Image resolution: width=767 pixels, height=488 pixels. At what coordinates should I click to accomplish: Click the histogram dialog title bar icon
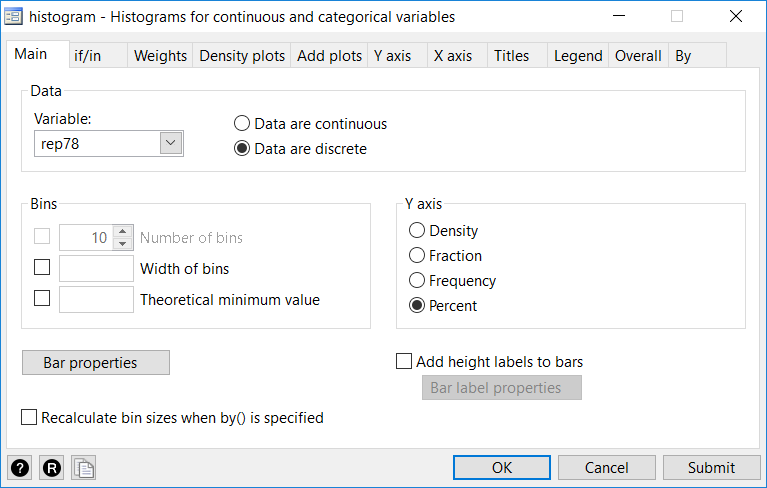coord(14,16)
